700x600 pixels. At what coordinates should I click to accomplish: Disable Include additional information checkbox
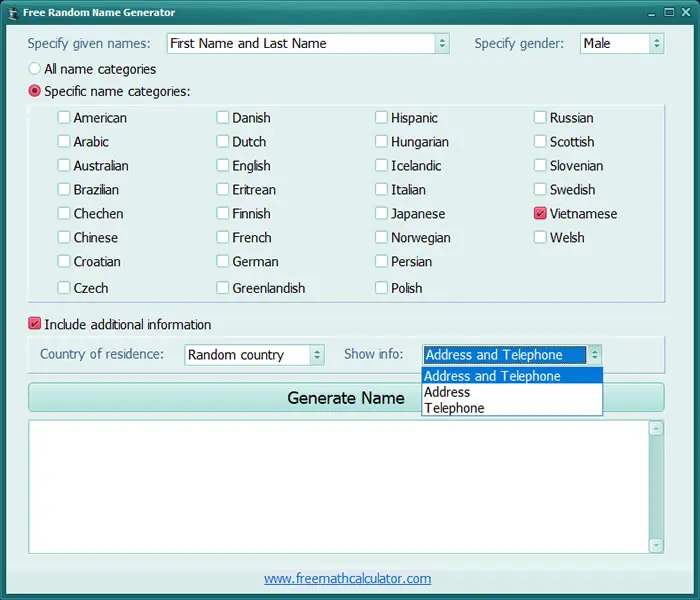pyautogui.click(x=34, y=324)
